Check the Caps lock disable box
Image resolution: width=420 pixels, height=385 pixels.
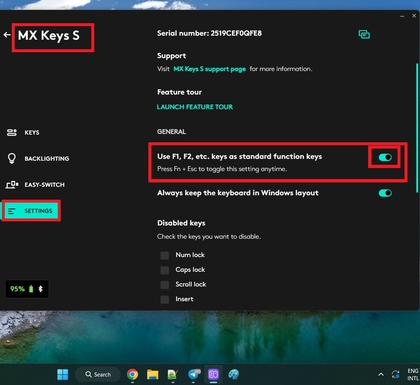[x=165, y=270]
